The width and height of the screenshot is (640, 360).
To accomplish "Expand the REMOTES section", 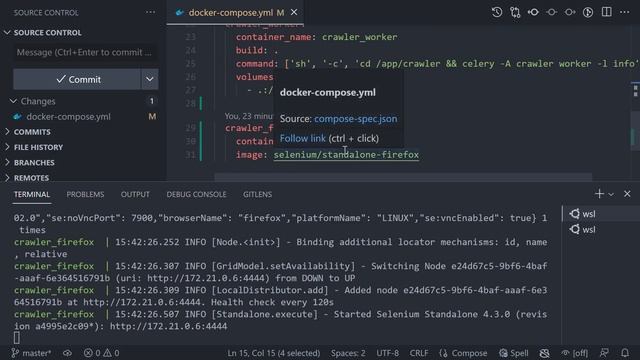I will 31,178.
